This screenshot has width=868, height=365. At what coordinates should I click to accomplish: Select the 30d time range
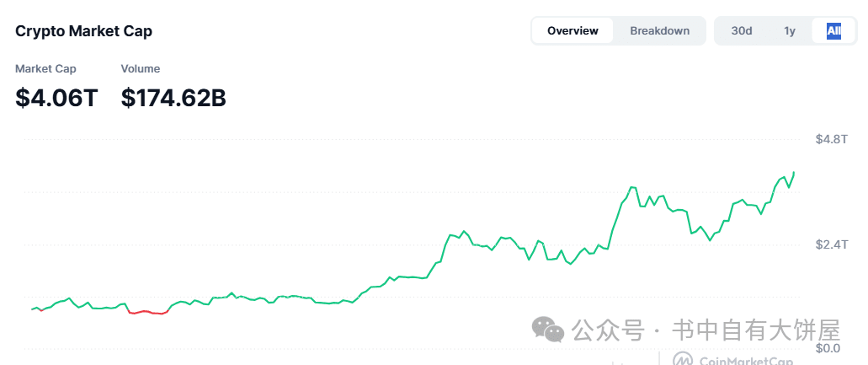[x=741, y=30]
